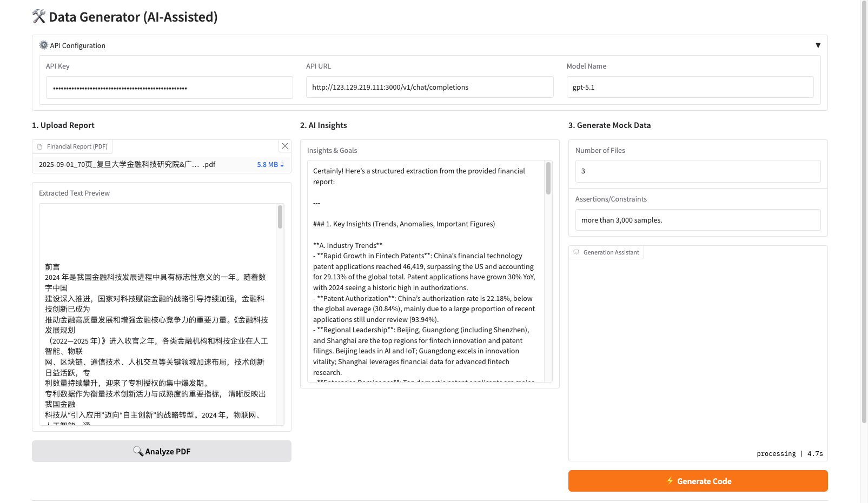868x503 pixels.
Task: Edit the Model Name field
Action: [690, 87]
